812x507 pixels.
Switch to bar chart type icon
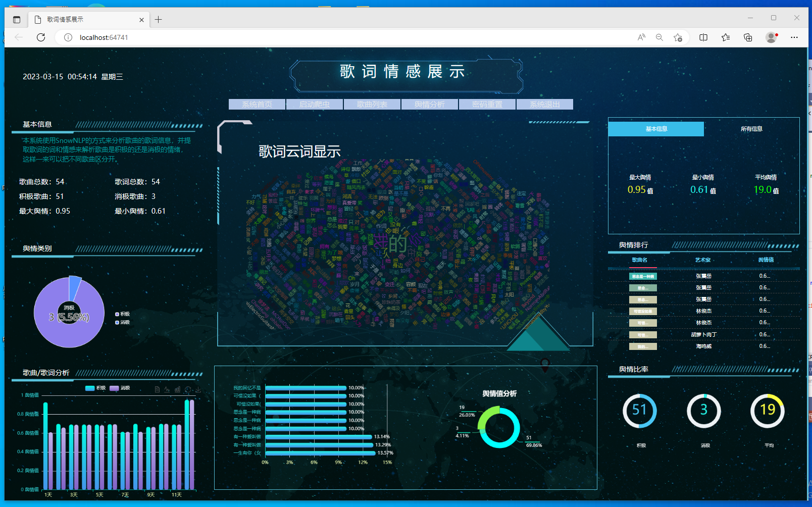pos(177,389)
